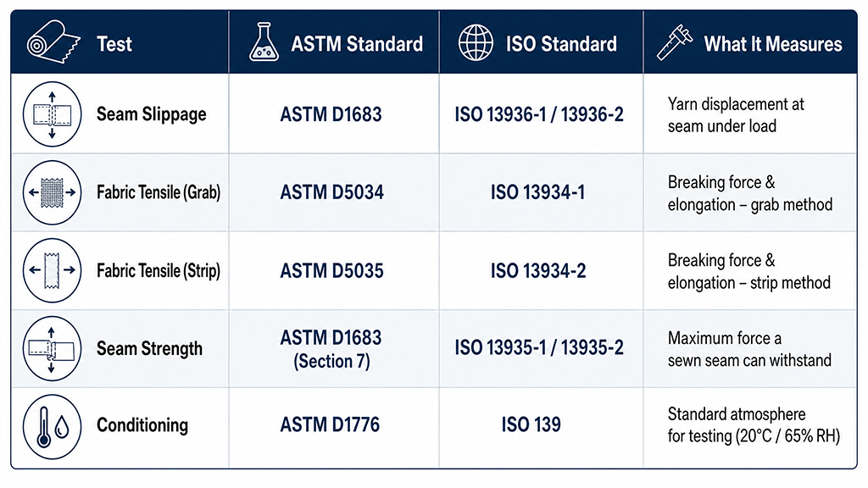Click the Yarn displacement at seam description
This screenshot has height=488, width=868.
pyautogui.click(x=736, y=114)
